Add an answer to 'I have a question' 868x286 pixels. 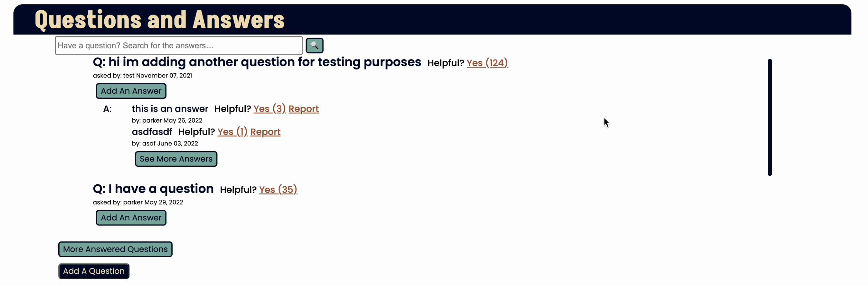[131, 218]
